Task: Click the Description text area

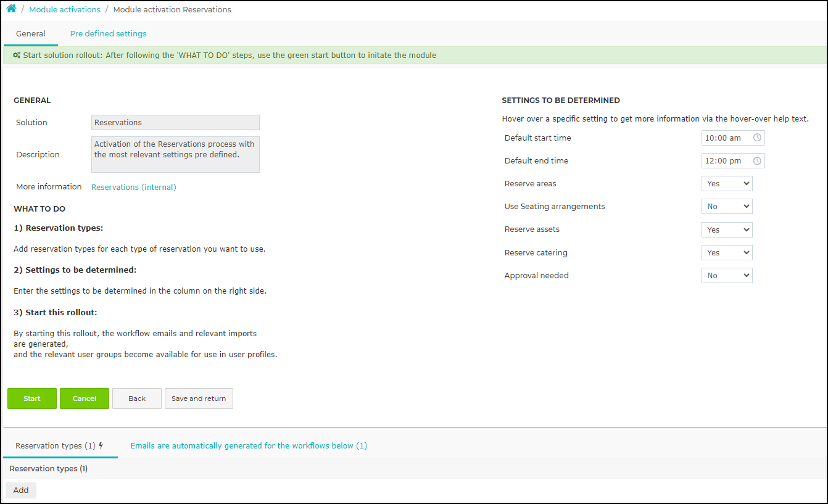Action: click(x=175, y=154)
